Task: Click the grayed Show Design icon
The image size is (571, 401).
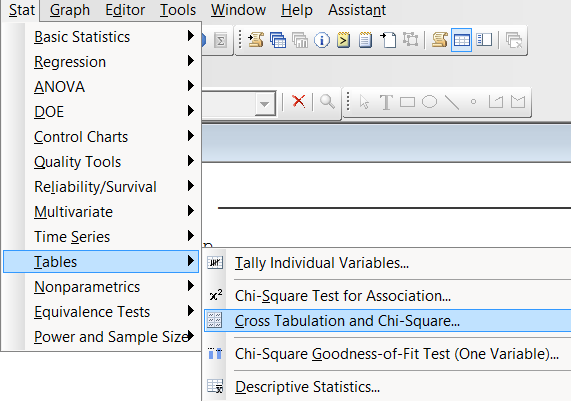Action: point(410,39)
